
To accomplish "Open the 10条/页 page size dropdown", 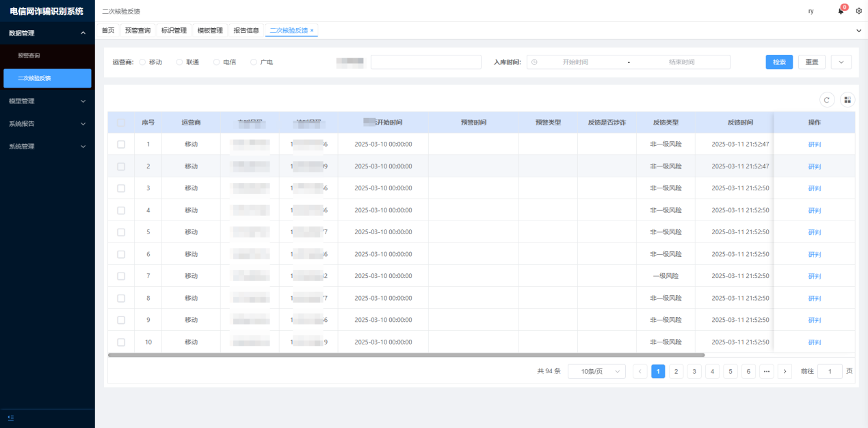I will coord(596,371).
